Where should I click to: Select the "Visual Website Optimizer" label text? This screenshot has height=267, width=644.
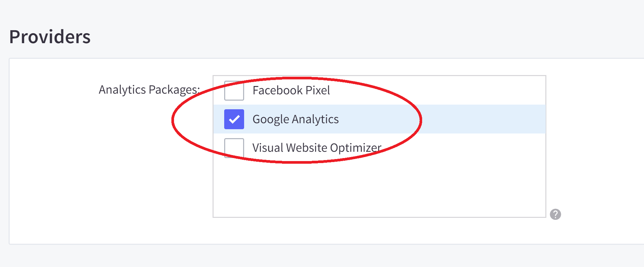pos(317,148)
